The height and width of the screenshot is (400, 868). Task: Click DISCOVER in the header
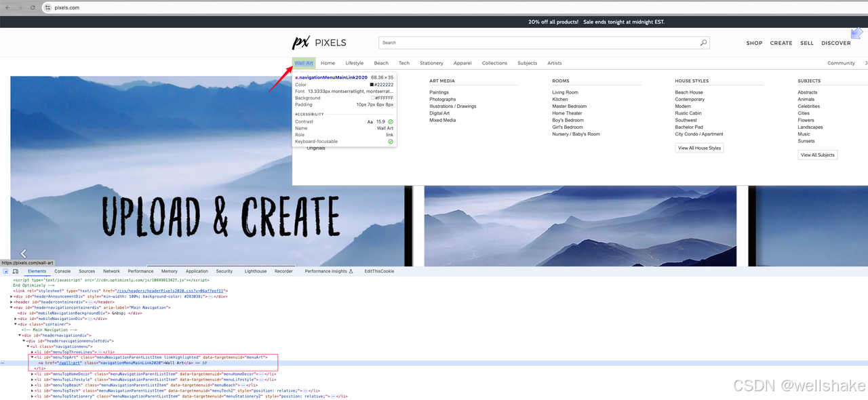[x=836, y=43]
